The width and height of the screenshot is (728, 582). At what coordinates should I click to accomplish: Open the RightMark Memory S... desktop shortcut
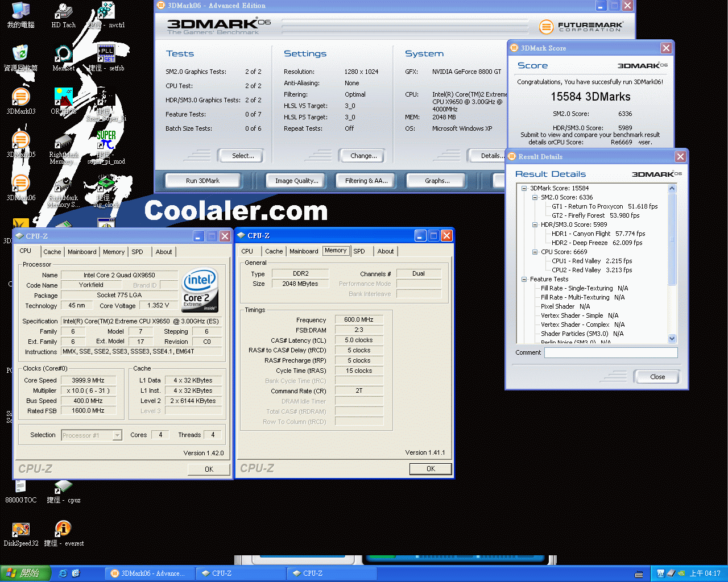click(63, 192)
